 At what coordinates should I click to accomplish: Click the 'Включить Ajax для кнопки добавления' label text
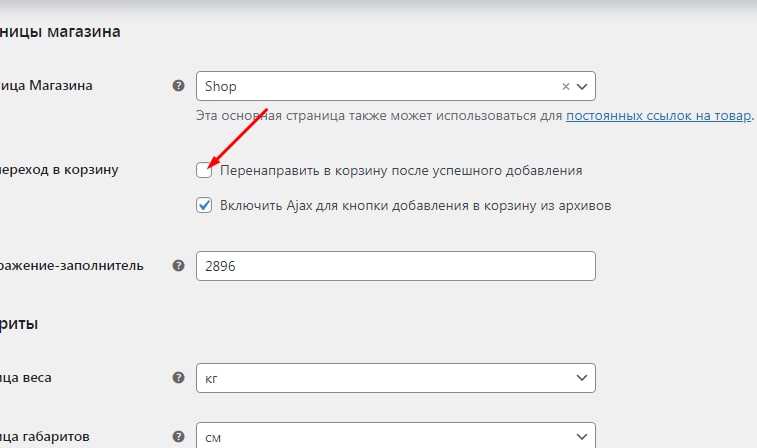(x=415, y=206)
